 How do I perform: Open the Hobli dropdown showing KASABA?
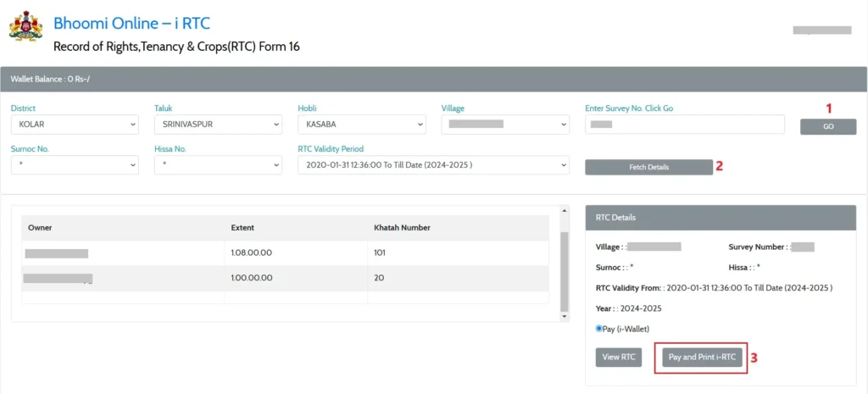click(x=362, y=125)
